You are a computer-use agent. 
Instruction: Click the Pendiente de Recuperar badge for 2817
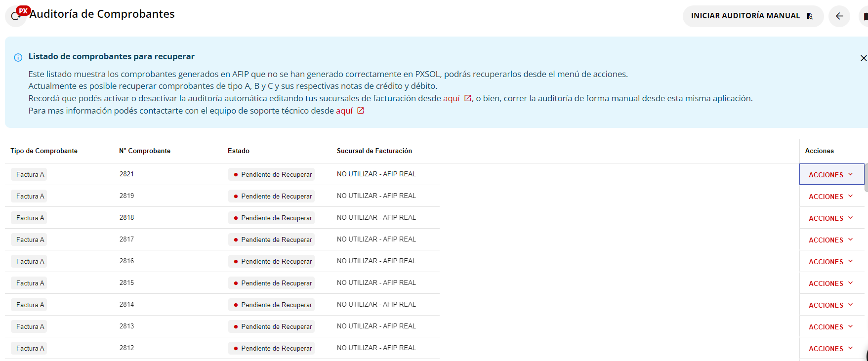tap(272, 240)
